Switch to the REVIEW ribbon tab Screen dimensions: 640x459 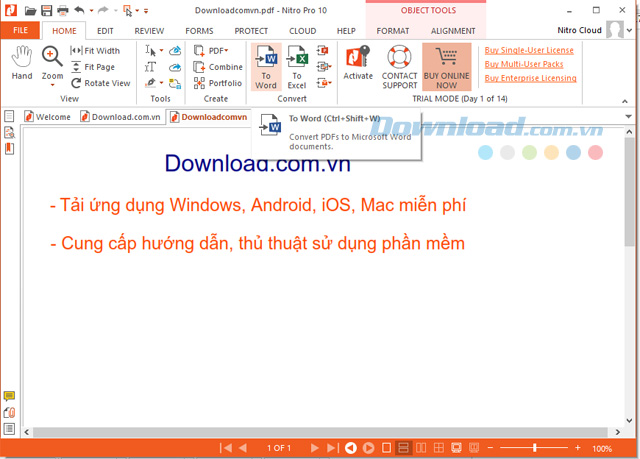[x=149, y=31]
